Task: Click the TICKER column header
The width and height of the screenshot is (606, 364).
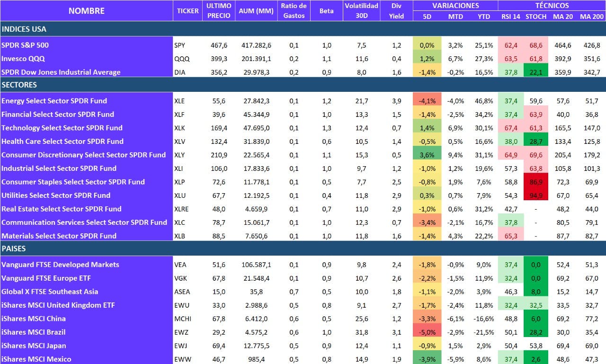Action: (x=187, y=10)
